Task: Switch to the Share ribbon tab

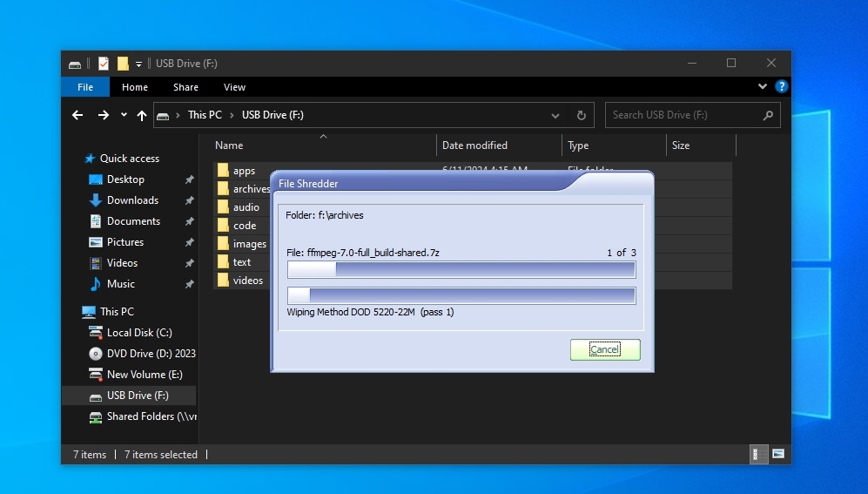Action: point(185,87)
